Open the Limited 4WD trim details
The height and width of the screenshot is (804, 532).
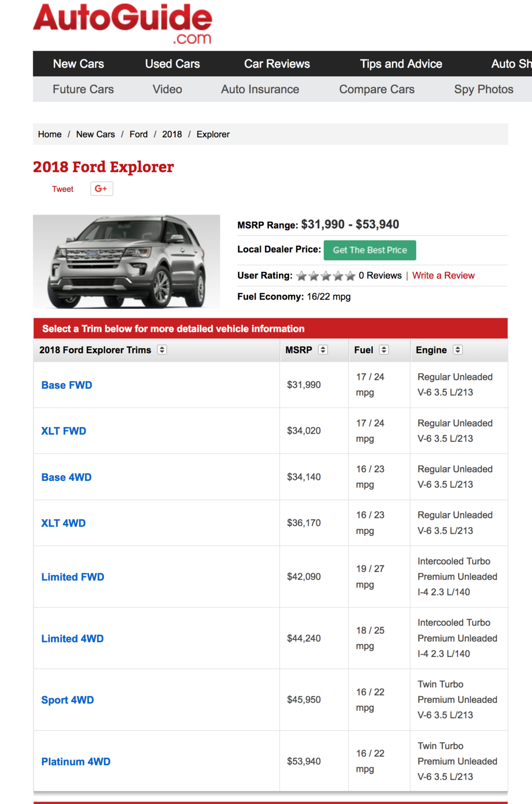click(x=72, y=639)
